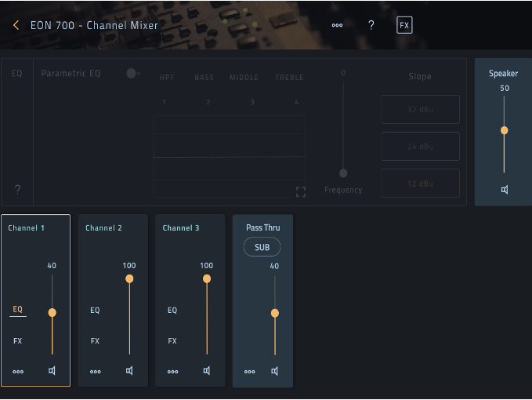The width and height of the screenshot is (532, 400).
Task: Mute Channel 2
Action: (129, 371)
